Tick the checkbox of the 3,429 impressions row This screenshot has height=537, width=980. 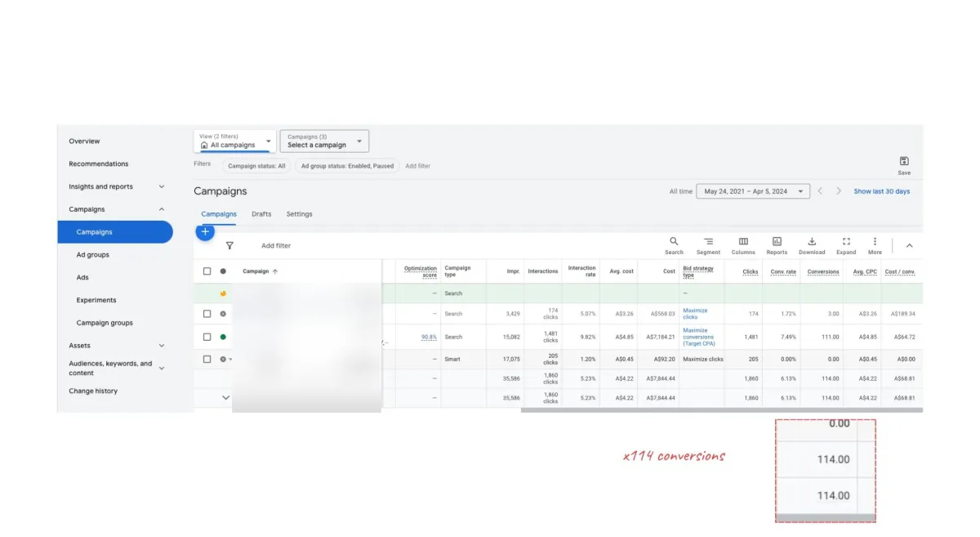(207, 314)
